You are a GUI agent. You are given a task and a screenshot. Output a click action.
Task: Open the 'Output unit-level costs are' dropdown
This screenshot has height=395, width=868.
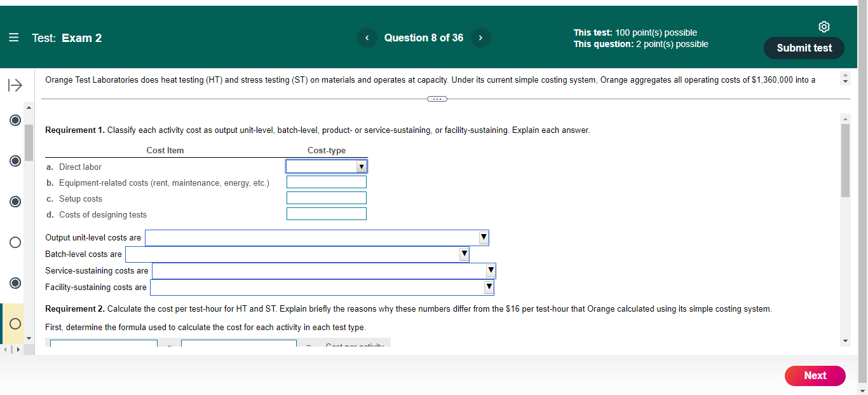tap(484, 237)
